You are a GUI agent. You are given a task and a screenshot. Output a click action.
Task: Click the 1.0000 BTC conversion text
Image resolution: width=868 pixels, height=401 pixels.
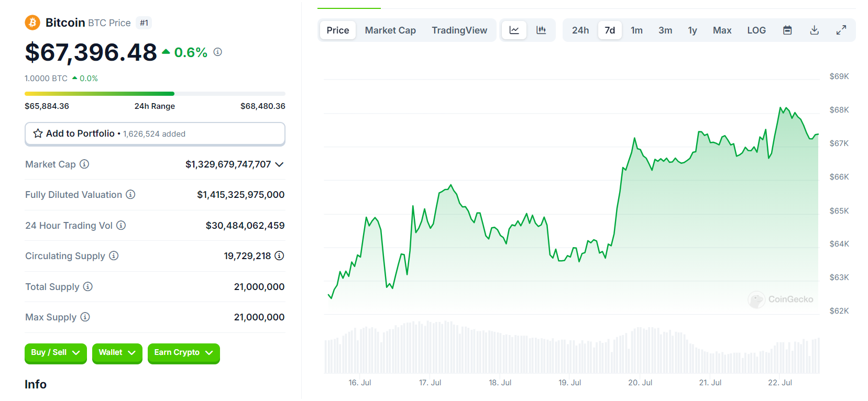pos(46,78)
